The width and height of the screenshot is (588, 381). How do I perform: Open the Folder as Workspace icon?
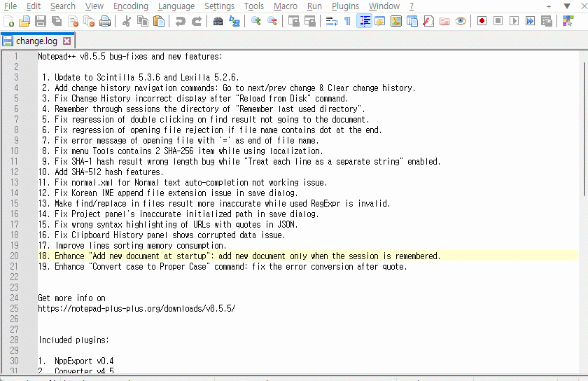pos(444,22)
